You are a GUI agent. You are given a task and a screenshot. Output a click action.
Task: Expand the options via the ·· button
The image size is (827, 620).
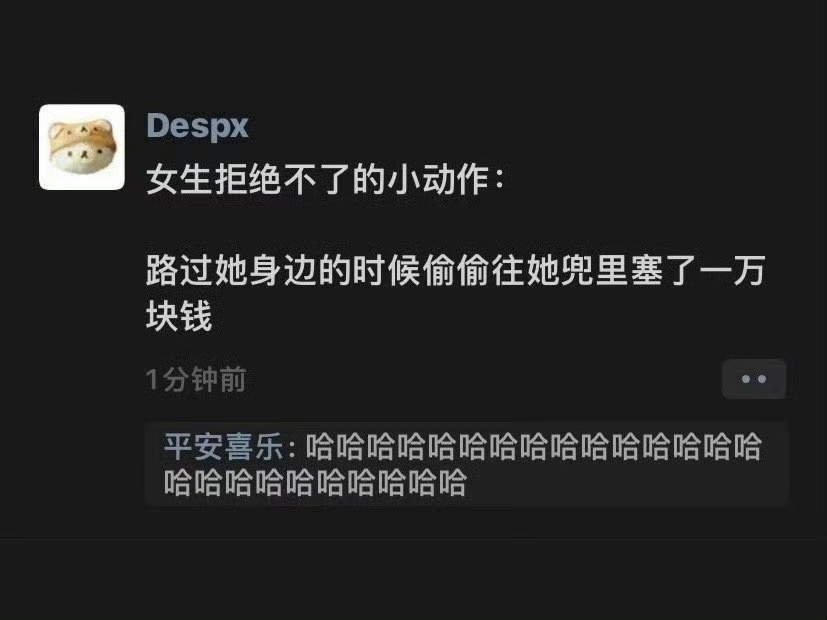click(x=754, y=379)
